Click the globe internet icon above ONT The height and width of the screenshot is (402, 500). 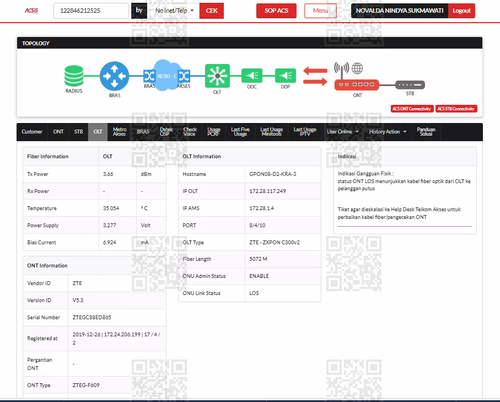pyautogui.click(x=357, y=68)
